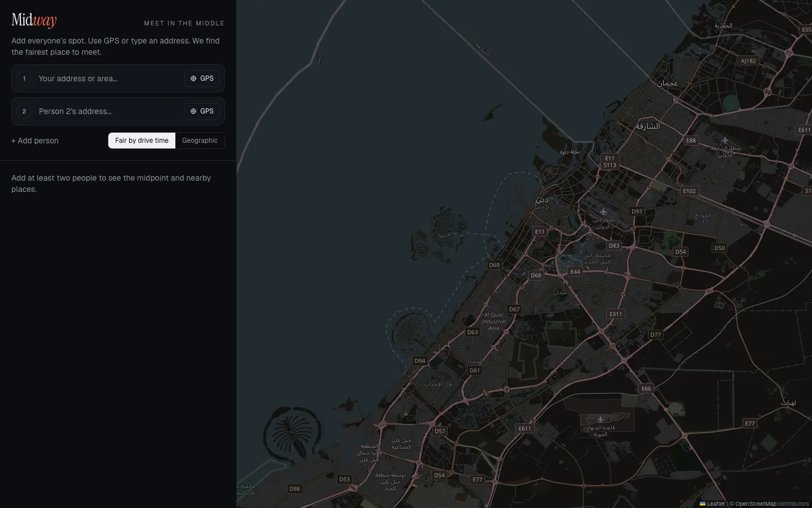Click the D67 road marker
The image size is (812, 508).
tap(514, 309)
